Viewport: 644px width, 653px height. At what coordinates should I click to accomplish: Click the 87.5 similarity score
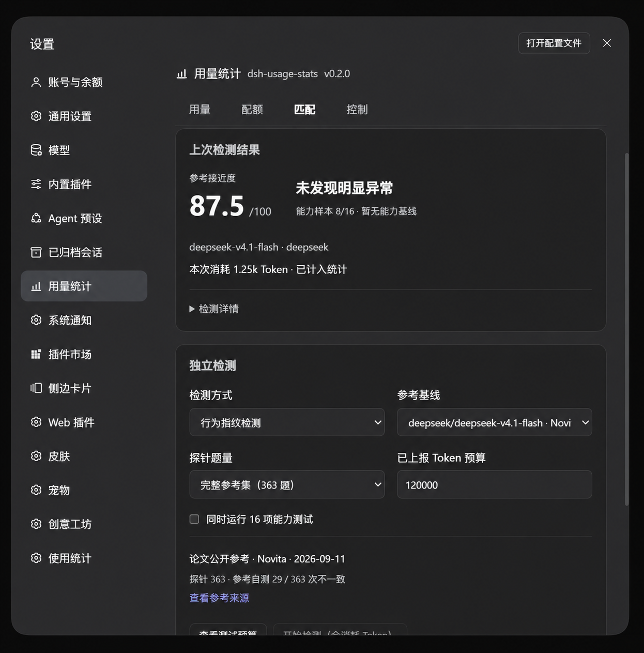pyautogui.click(x=217, y=206)
